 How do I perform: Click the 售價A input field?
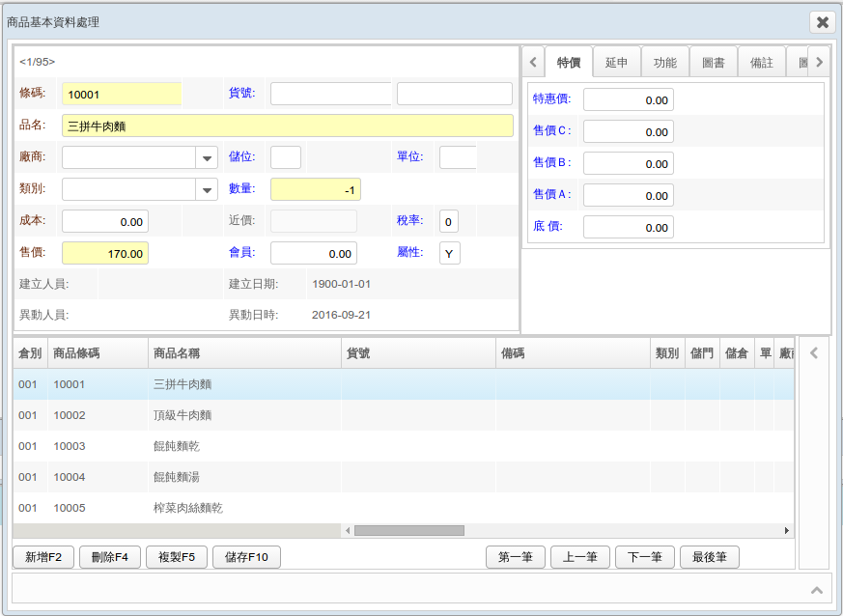(x=629, y=196)
